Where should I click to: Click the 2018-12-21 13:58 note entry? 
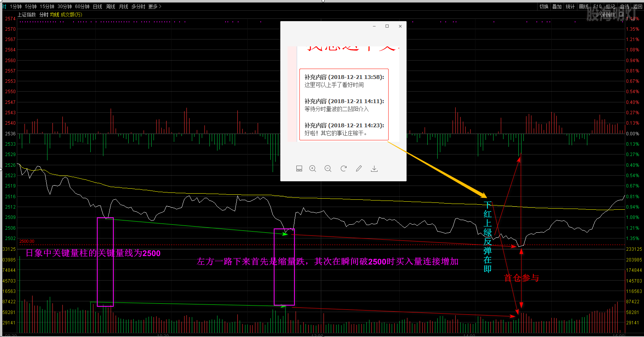(x=344, y=81)
